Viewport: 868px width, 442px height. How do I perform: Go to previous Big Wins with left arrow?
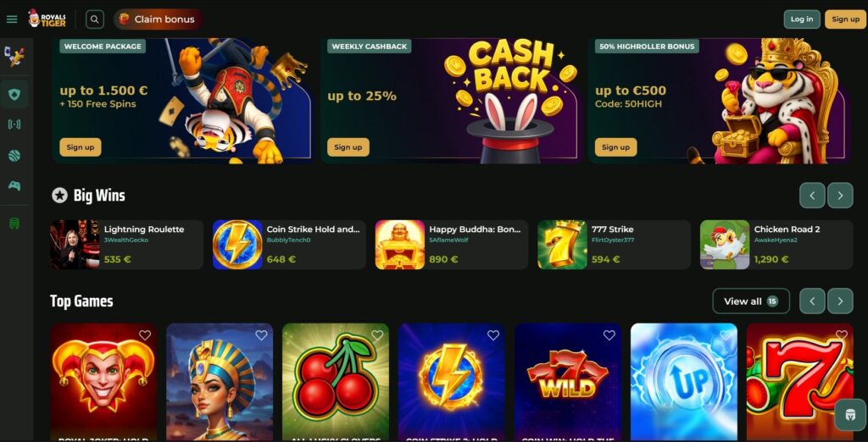pos(812,196)
